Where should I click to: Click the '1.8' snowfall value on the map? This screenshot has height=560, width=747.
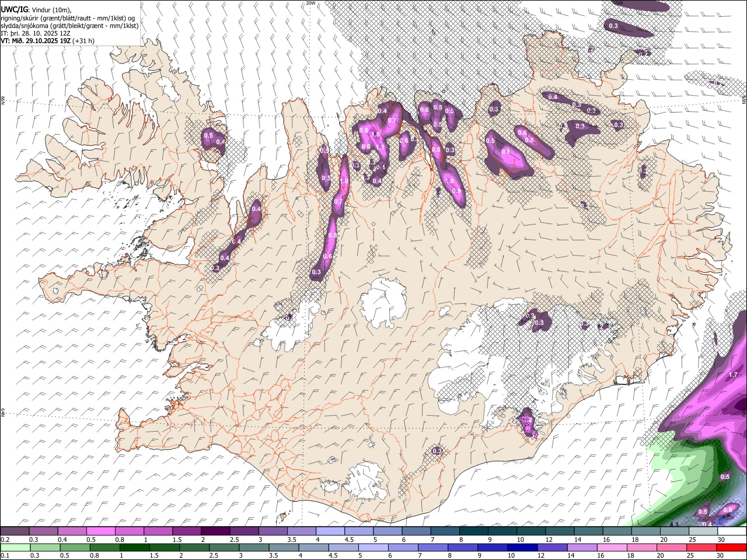376,134
